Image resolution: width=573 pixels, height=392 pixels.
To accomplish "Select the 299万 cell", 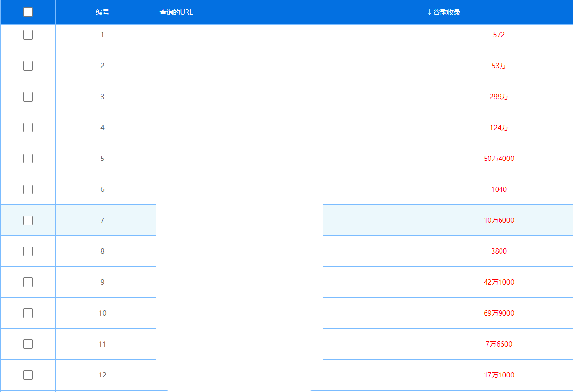I will [x=499, y=97].
